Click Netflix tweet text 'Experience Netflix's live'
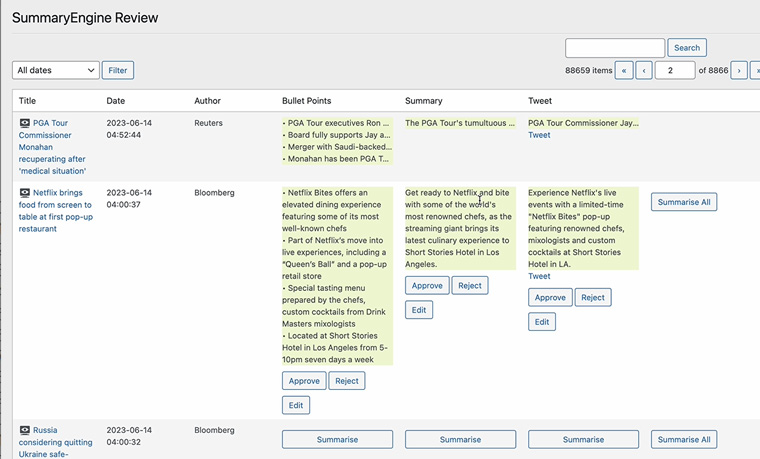760x459 pixels. (x=583, y=228)
